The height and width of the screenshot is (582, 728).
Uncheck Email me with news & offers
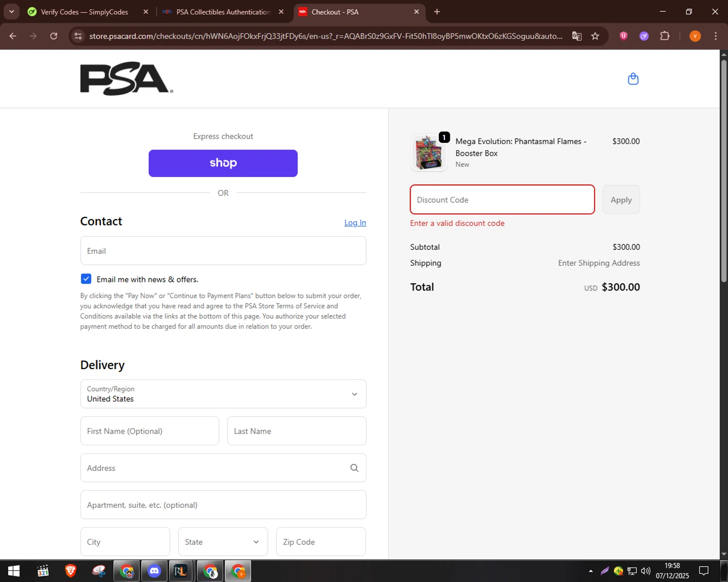click(x=86, y=279)
